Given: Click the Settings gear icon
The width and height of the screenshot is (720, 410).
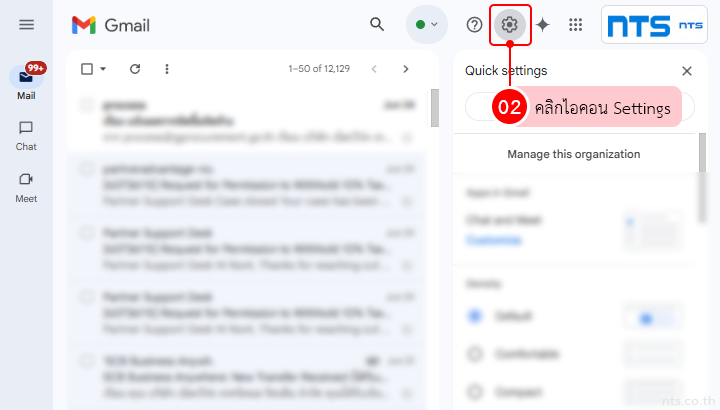Looking at the screenshot, I should tap(510, 25).
